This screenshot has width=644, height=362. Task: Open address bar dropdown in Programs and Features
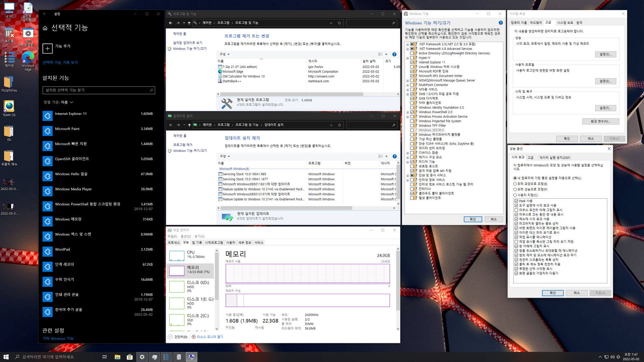(331, 23)
